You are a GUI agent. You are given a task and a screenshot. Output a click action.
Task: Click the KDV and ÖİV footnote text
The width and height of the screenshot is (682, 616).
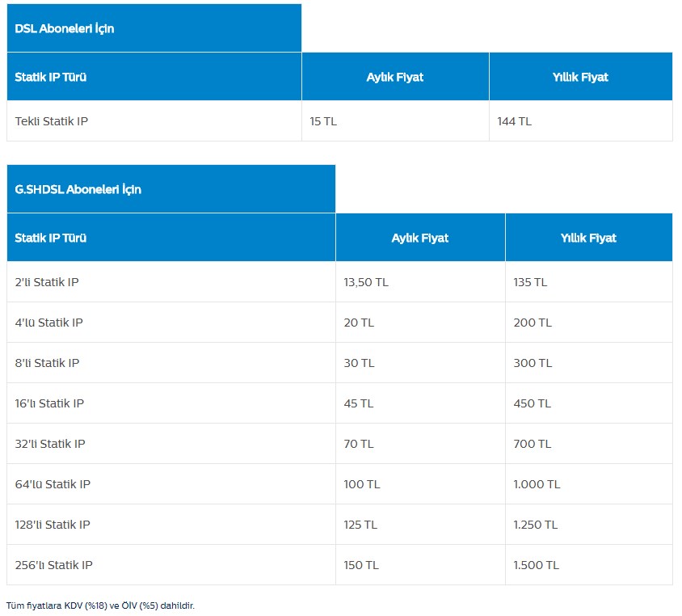100,605
